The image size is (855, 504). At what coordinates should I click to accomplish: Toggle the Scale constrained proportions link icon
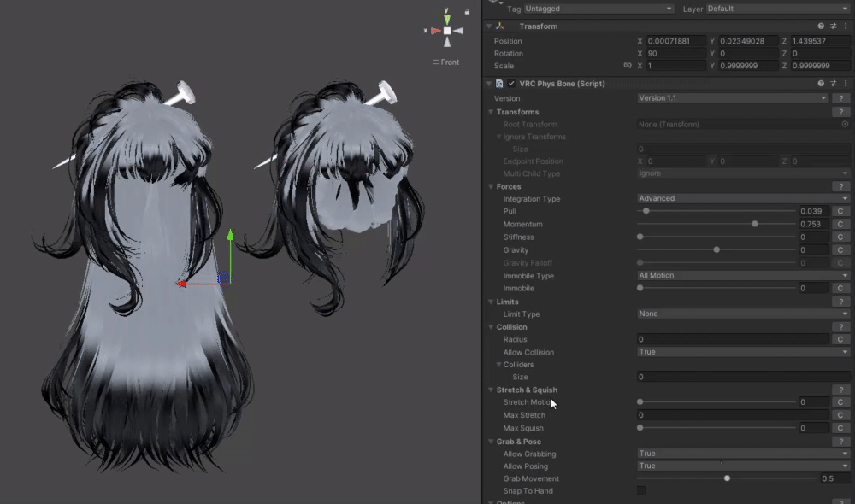pyautogui.click(x=628, y=66)
